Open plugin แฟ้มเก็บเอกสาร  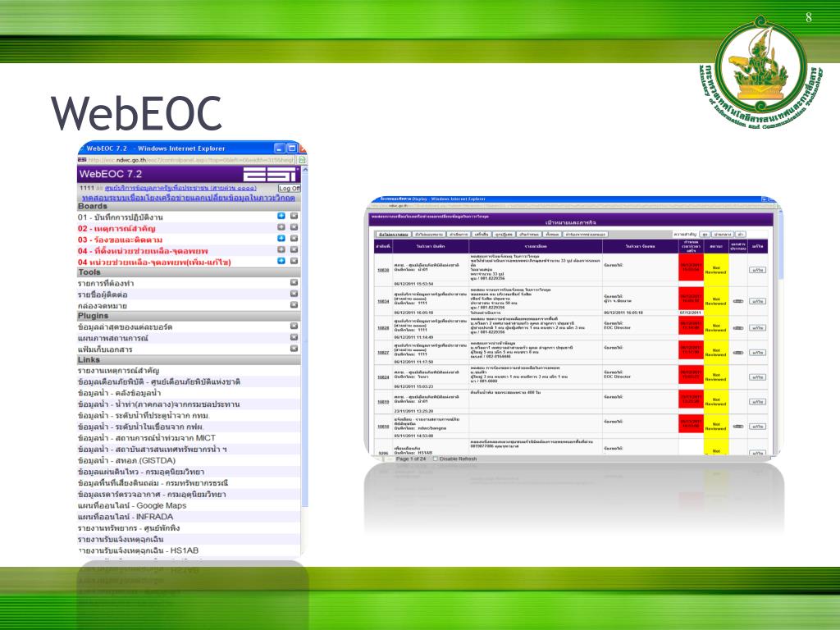coord(105,349)
